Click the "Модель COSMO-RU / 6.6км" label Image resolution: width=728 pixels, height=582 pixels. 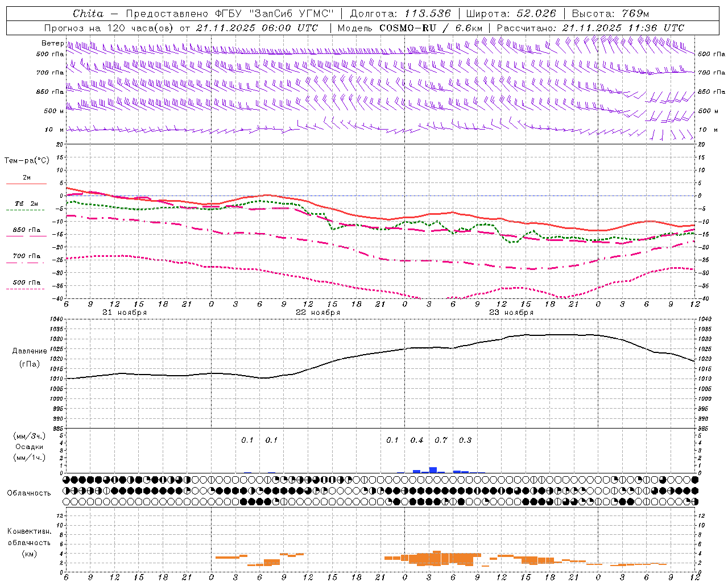point(410,28)
